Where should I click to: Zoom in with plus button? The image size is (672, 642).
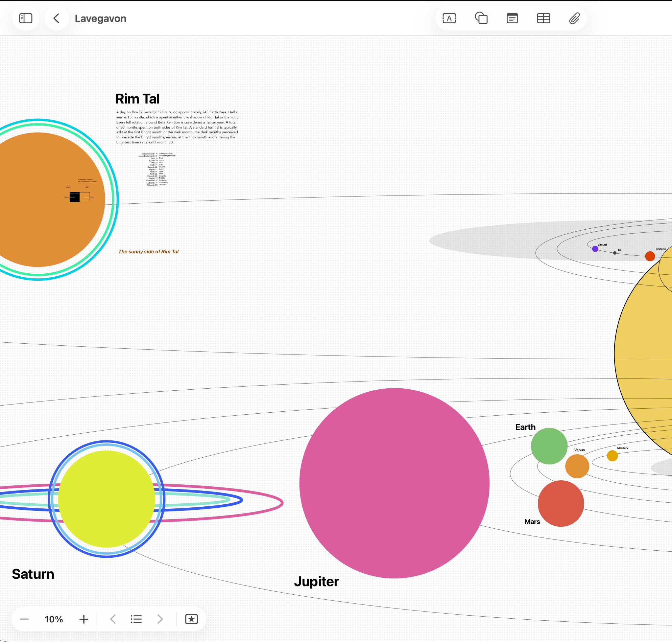click(x=83, y=619)
